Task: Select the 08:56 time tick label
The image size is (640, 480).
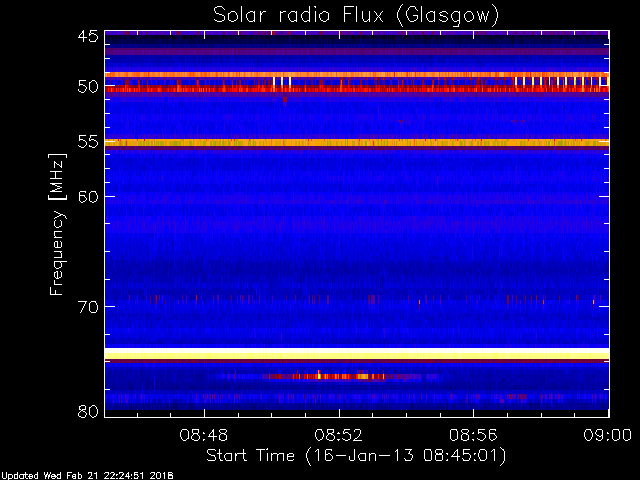Action: tap(473, 435)
